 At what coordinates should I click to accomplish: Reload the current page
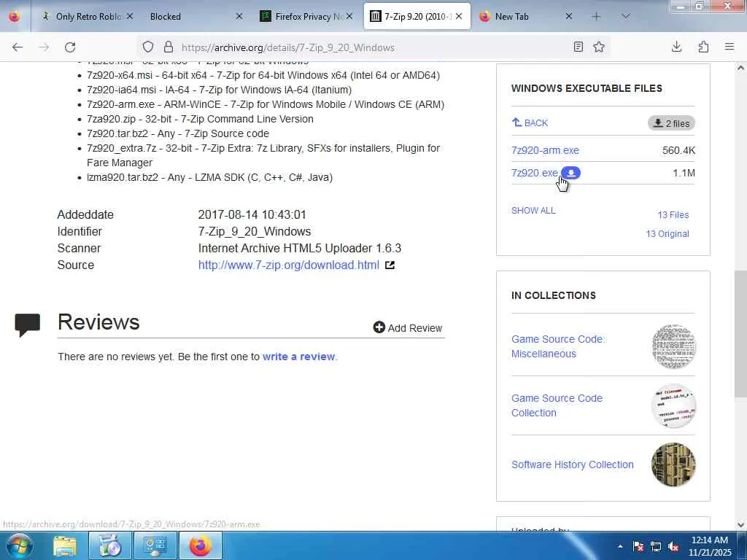coord(70,47)
